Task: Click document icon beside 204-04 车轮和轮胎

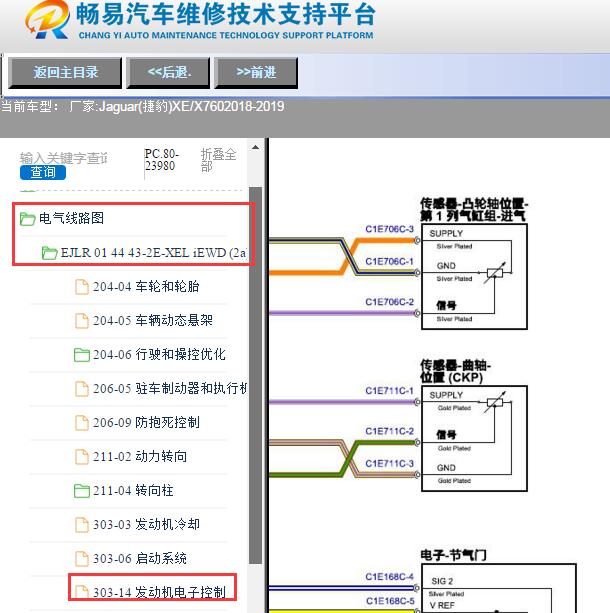Action: pos(81,287)
